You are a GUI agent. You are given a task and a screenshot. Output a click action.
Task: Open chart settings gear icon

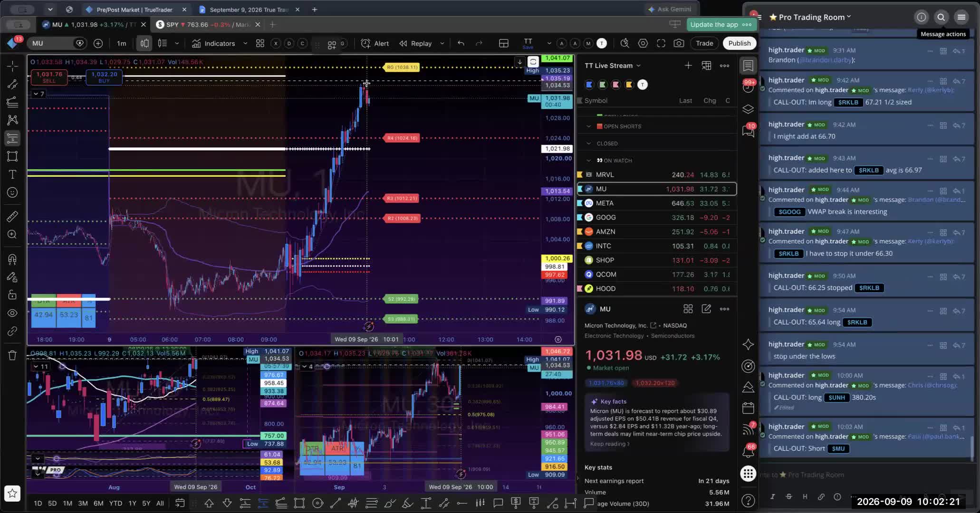point(643,43)
